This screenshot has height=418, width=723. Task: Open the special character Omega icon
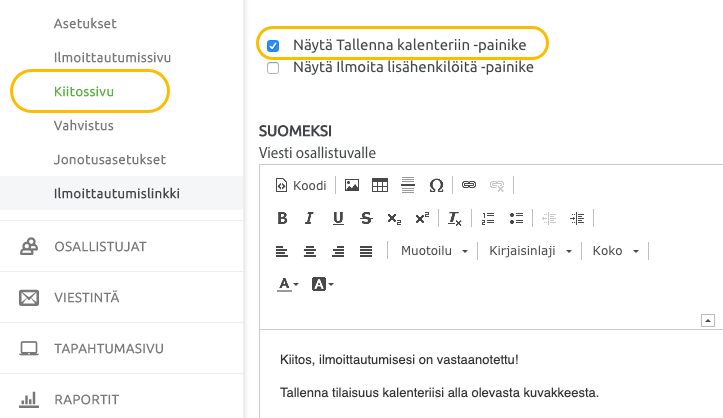pos(436,185)
